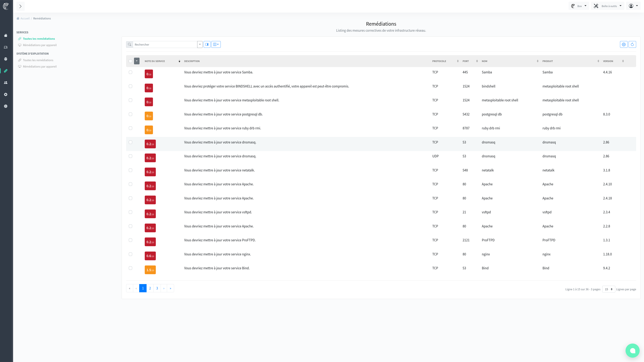This screenshot has height=362, width=644.
Task: Check the row for the Samba service
Action: 130,72
